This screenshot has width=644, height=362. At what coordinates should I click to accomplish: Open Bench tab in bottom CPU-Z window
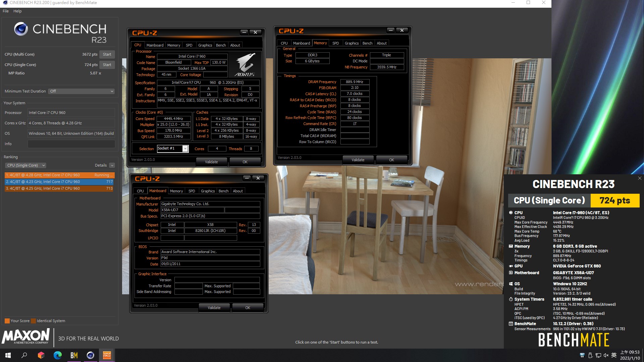[x=223, y=191]
